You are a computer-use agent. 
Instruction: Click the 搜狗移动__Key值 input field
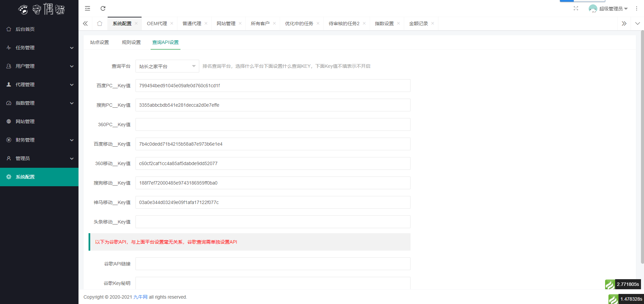click(273, 183)
